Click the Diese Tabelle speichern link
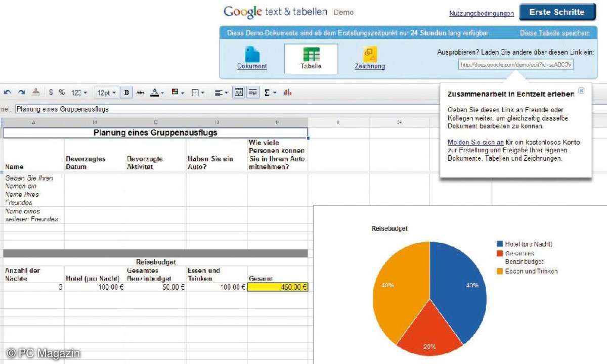607x364 pixels. click(x=555, y=33)
